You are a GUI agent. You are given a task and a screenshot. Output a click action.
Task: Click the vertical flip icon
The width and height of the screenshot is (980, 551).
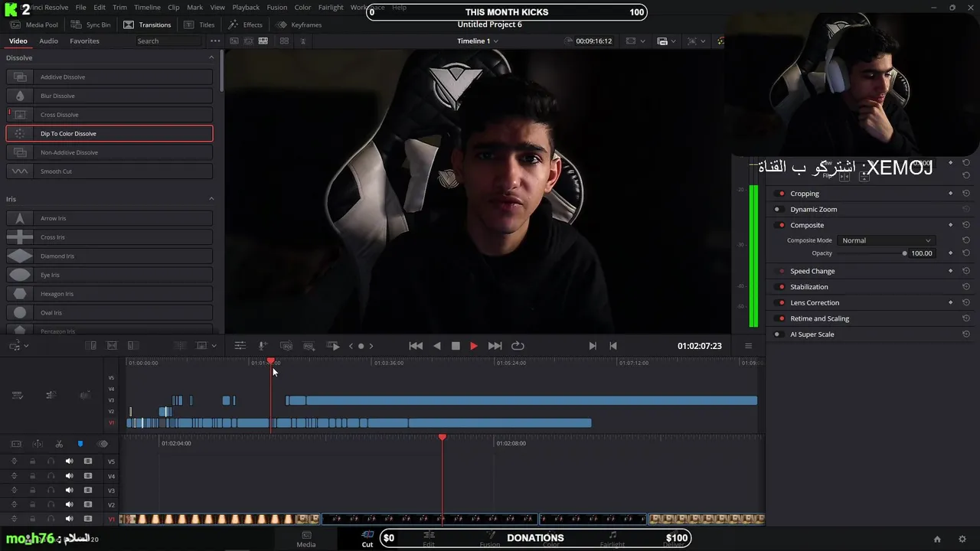(x=864, y=177)
